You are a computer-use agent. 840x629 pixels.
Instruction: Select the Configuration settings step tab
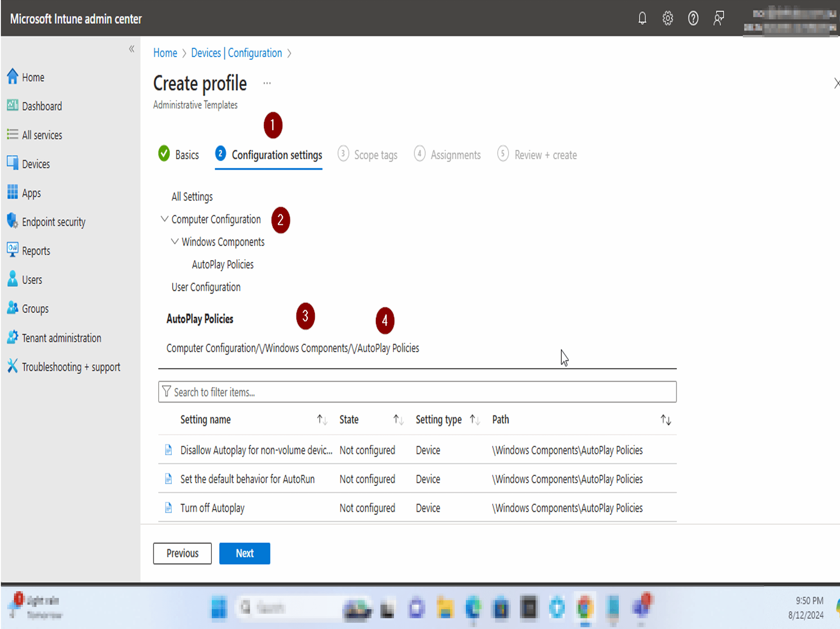pos(269,154)
